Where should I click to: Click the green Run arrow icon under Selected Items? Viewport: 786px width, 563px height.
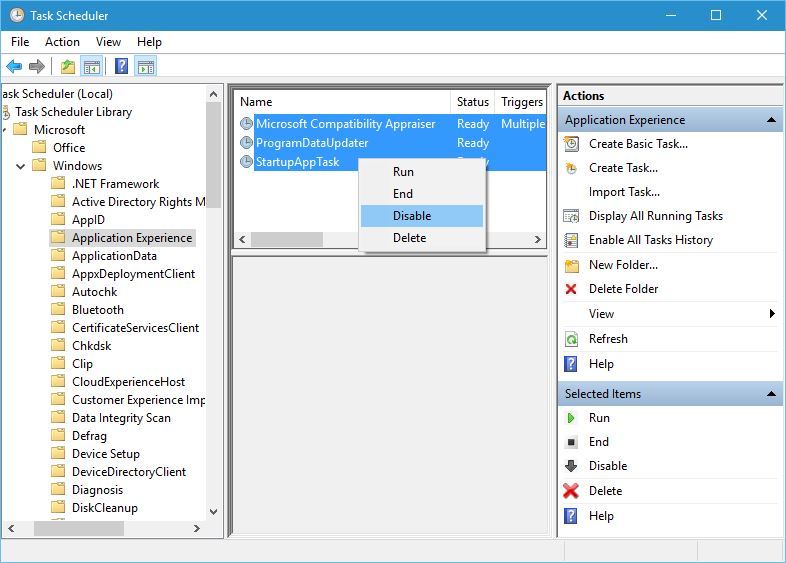[x=570, y=418]
